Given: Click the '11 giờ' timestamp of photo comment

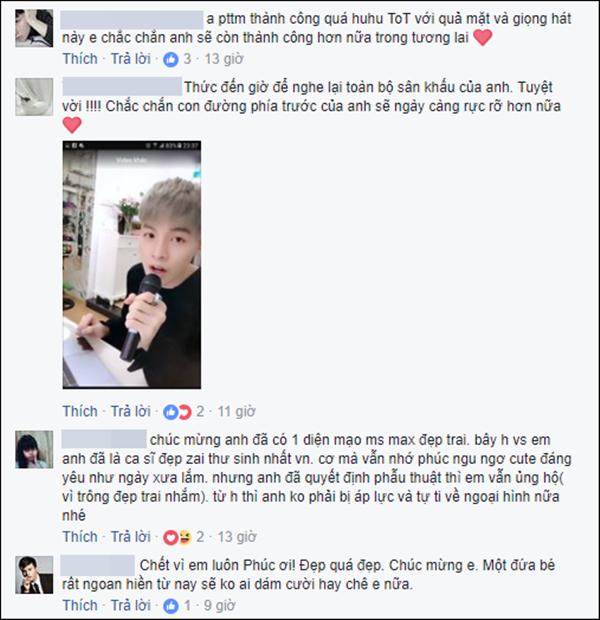Looking at the screenshot, I should [237, 412].
